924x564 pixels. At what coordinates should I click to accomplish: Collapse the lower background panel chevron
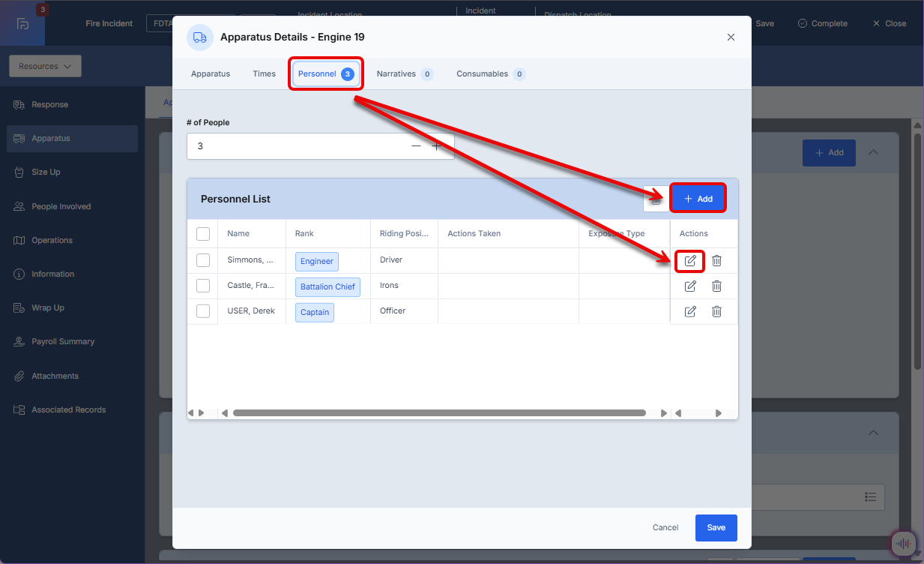click(873, 433)
